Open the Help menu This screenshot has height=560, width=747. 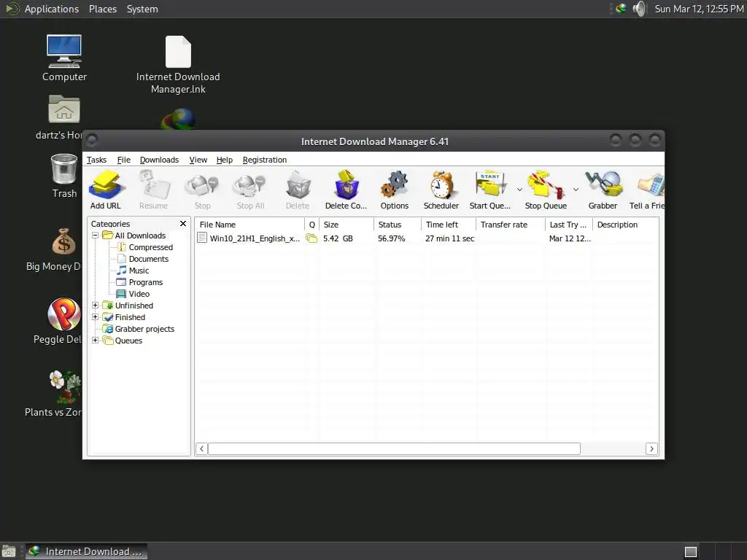pos(225,160)
